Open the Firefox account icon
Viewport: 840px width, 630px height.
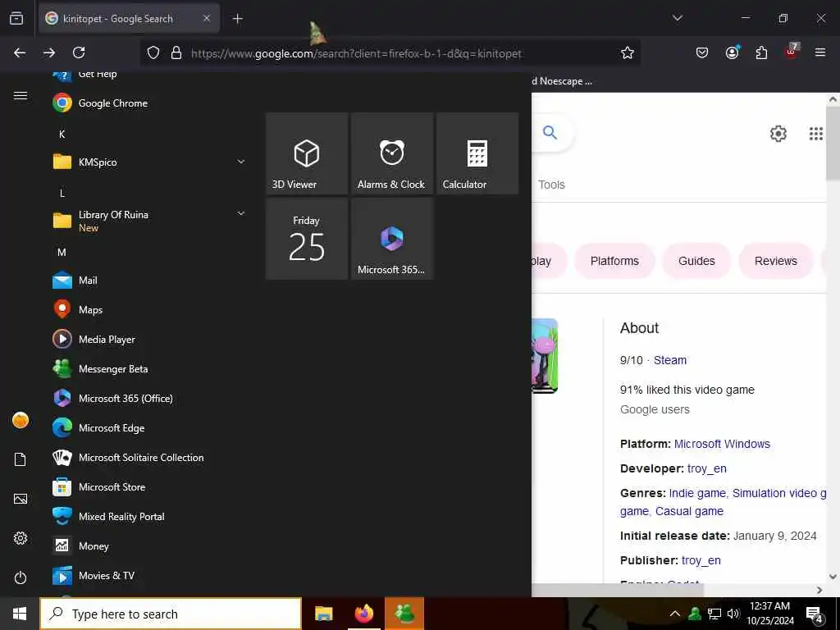pyautogui.click(x=732, y=52)
